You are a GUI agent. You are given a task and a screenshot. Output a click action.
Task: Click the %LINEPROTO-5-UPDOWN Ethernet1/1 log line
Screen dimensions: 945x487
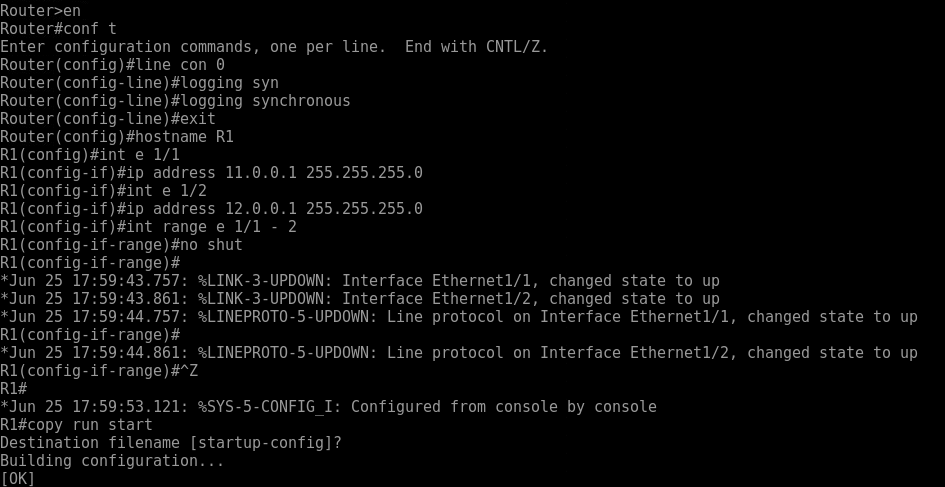click(459, 317)
